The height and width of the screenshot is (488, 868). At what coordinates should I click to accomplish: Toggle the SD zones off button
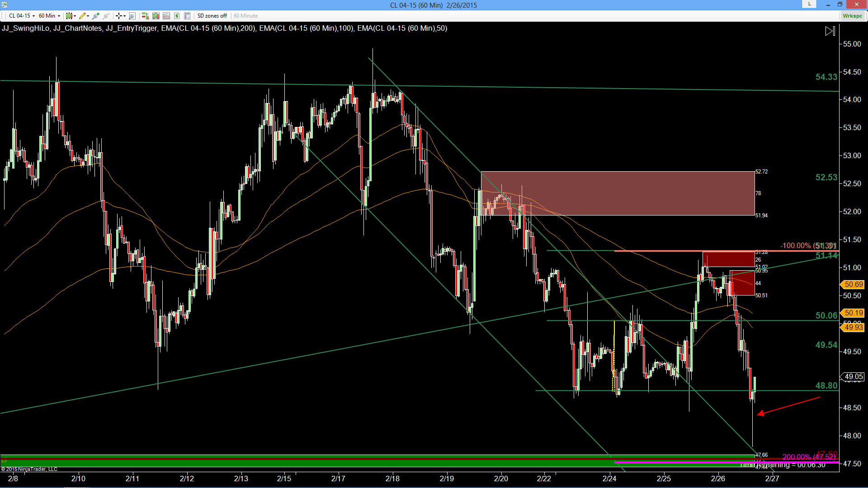pos(212,16)
